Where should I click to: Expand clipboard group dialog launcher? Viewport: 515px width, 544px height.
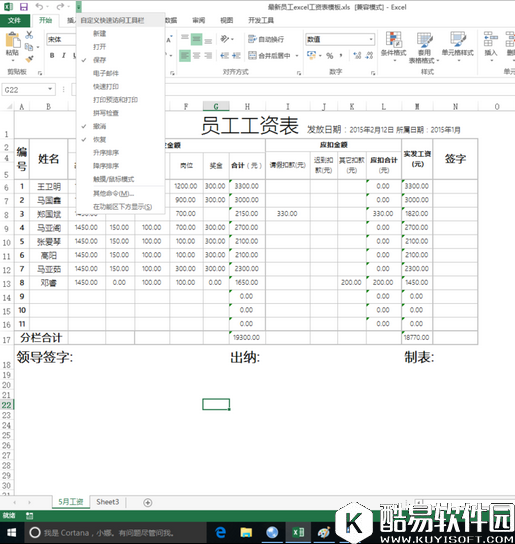pyautogui.click(x=40, y=73)
